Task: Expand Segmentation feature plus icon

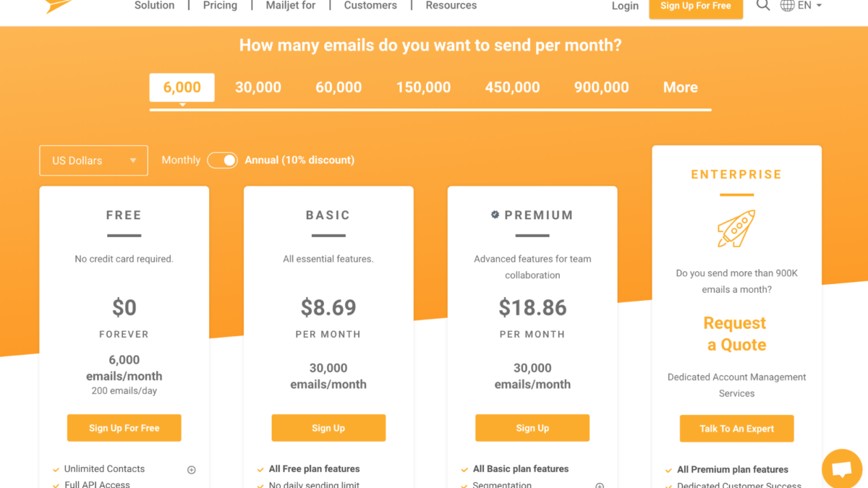Action: (600, 486)
